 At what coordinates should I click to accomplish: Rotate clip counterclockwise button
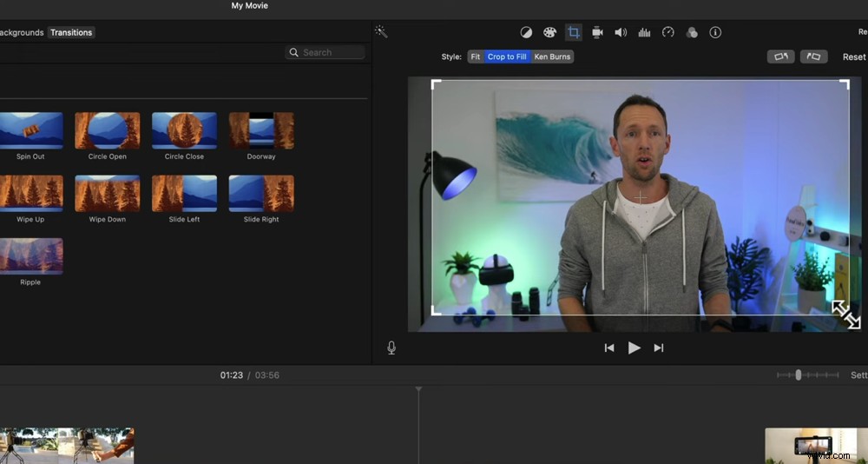coord(780,56)
